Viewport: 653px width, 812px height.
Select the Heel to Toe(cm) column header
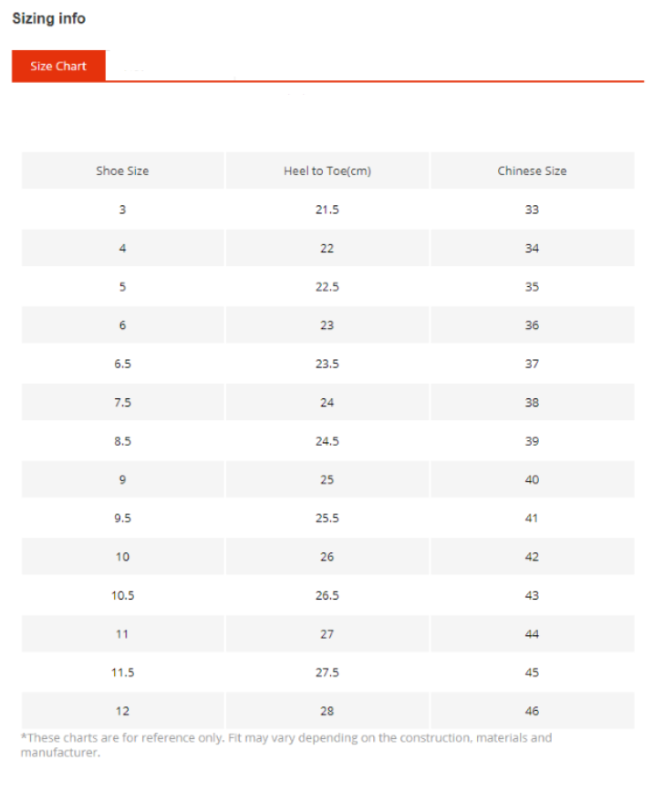[x=327, y=170]
